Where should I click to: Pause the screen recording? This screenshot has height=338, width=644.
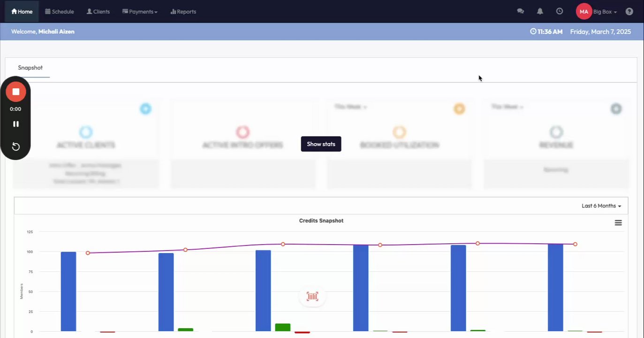point(16,124)
